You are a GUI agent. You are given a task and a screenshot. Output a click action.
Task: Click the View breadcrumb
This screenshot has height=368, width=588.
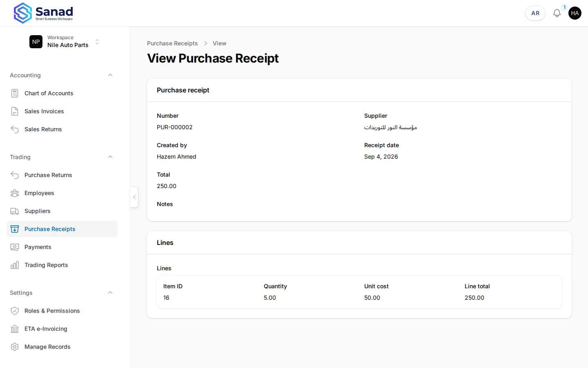coord(219,43)
